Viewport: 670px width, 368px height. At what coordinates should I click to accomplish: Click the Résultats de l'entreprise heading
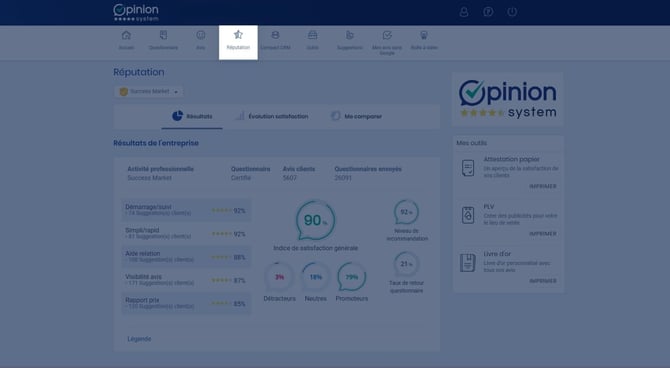click(156, 143)
